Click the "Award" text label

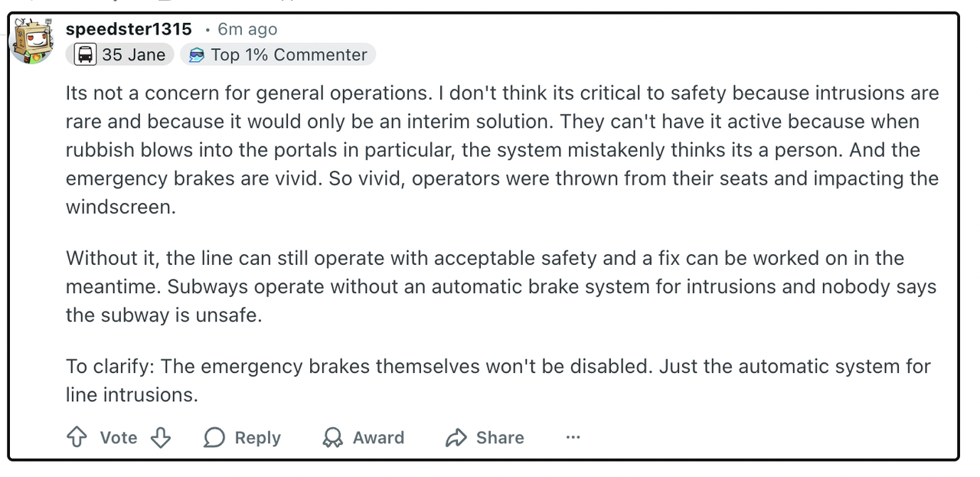point(378,437)
